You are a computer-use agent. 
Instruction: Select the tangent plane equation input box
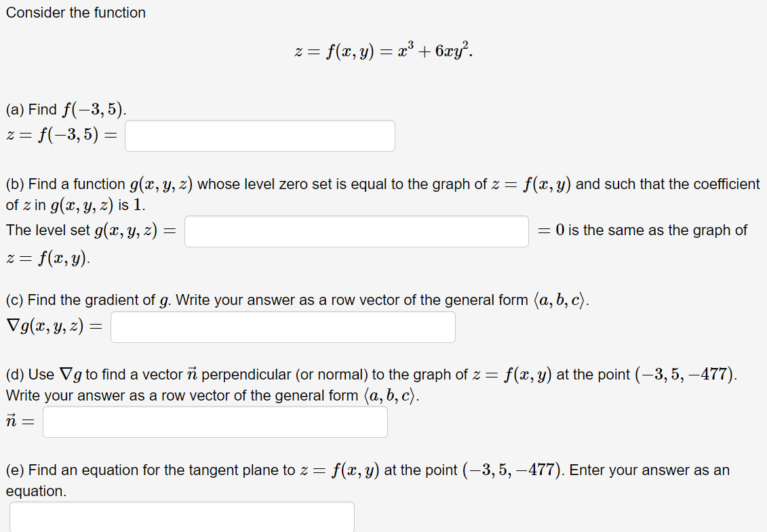click(x=181, y=517)
